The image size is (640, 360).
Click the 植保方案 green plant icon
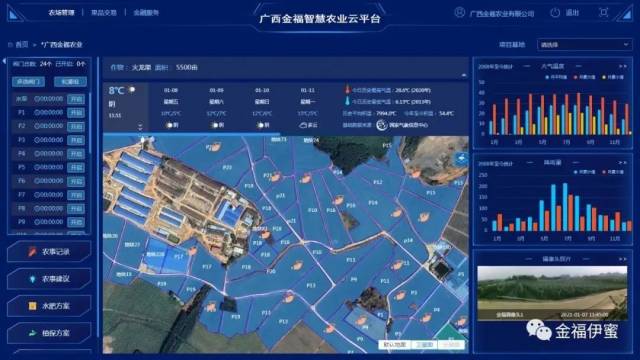pyautogui.click(x=33, y=333)
